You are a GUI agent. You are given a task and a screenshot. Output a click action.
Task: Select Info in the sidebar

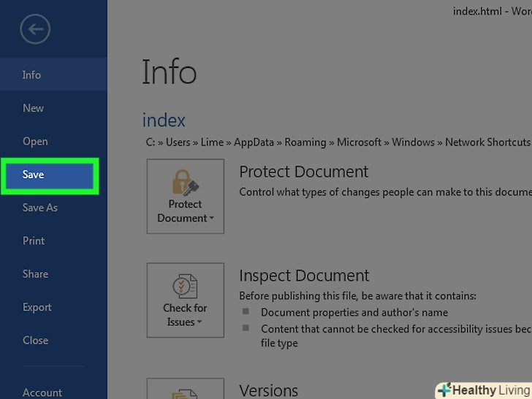click(x=31, y=75)
